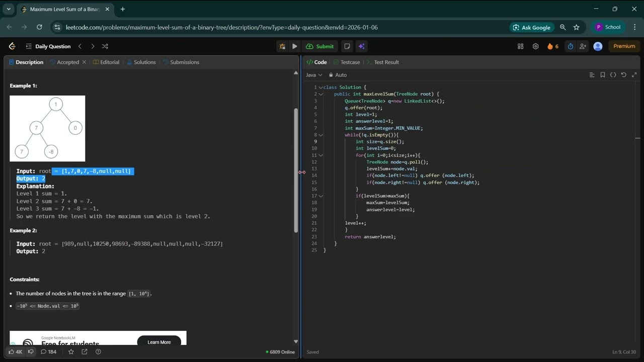This screenshot has height=362, width=644.
Task: Expand the editor to fullscreen icon
Action: point(634,75)
